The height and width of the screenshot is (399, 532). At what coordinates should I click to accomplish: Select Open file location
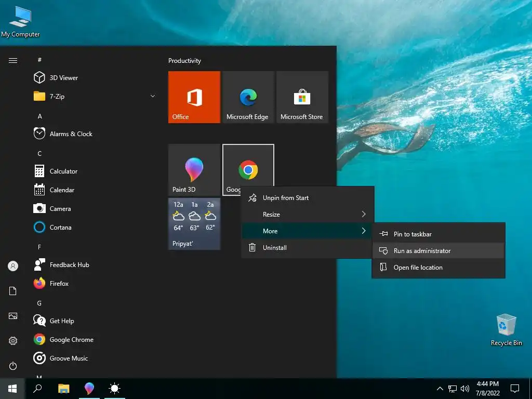[438, 268]
